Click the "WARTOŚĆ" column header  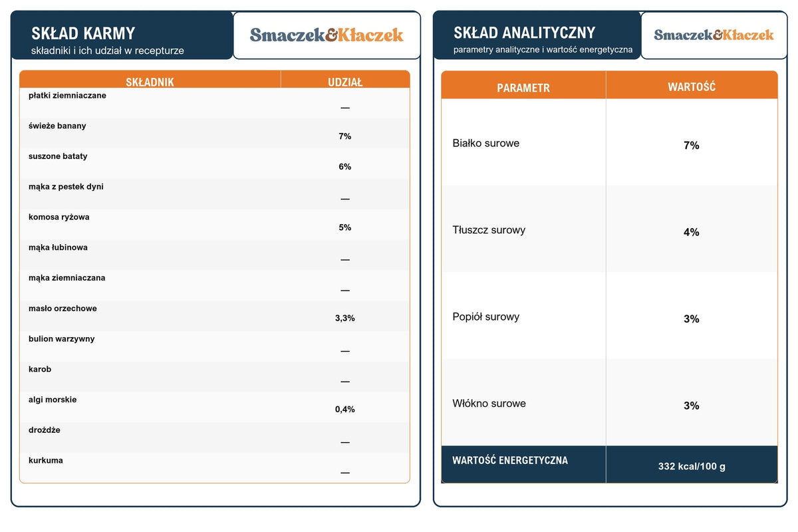tap(692, 87)
